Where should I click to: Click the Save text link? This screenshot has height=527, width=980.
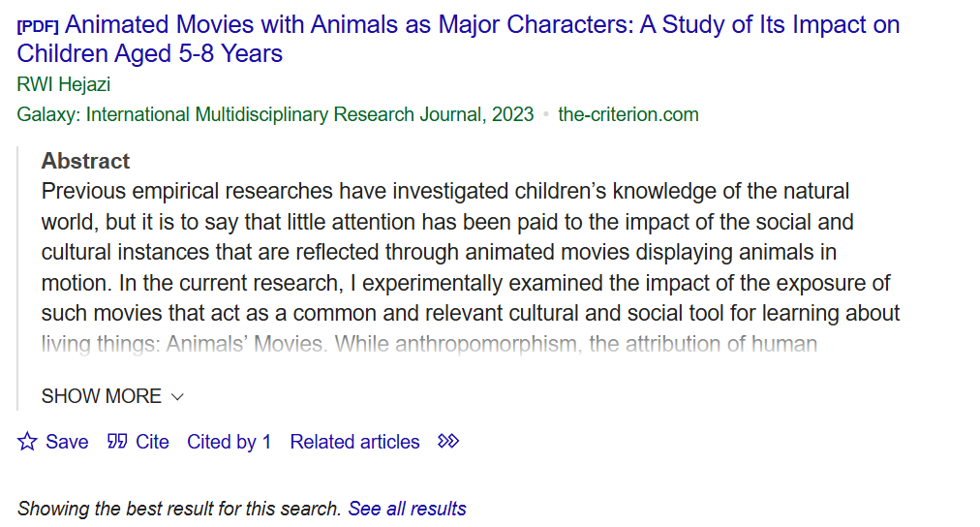[67, 442]
